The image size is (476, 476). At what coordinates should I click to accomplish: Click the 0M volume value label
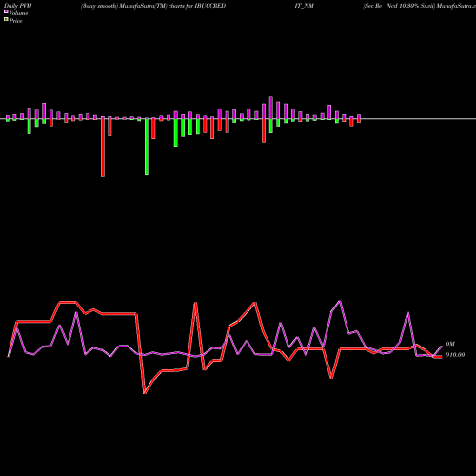[450, 344]
